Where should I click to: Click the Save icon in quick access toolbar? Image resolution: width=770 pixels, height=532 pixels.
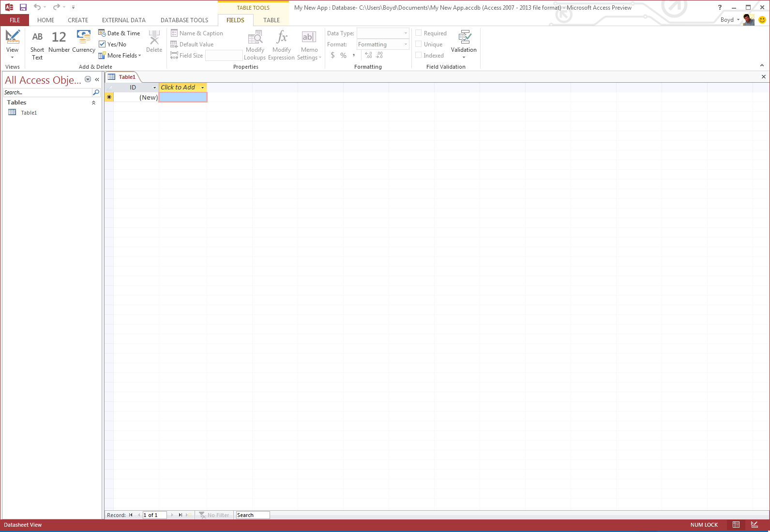coord(23,7)
